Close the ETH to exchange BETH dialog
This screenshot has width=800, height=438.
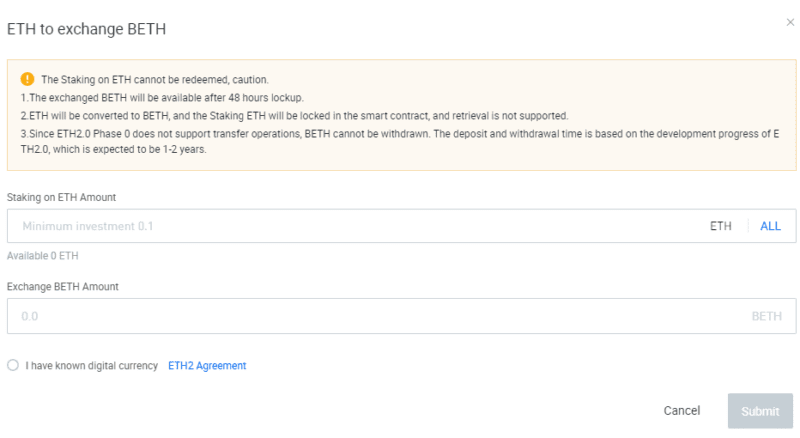[x=790, y=22]
